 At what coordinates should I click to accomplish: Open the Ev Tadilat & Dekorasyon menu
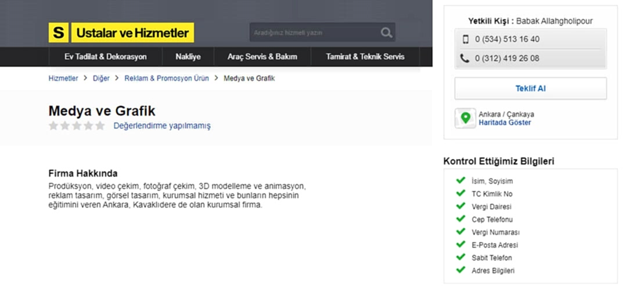pyautogui.click(x=106, y=57)
